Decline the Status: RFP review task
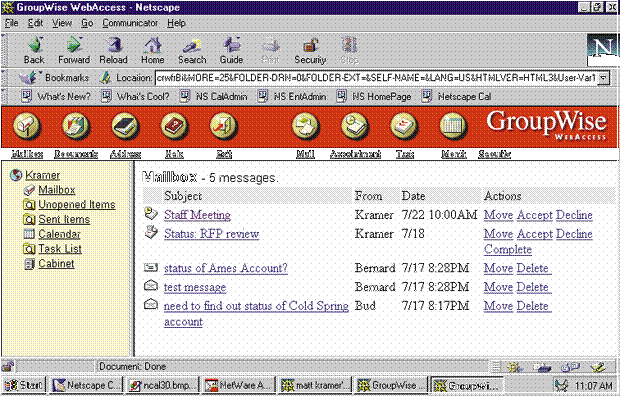The width and height of the screenshot is (620, 396). coord(574,233)
